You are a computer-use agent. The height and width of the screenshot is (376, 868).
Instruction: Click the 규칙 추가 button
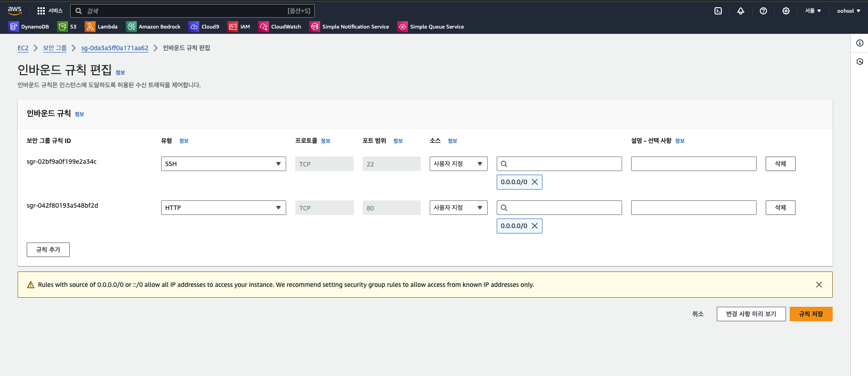tap(48, 250)
